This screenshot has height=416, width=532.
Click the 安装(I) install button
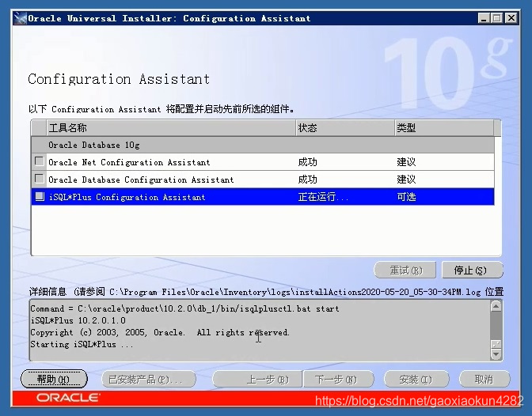tap(416, 379)
